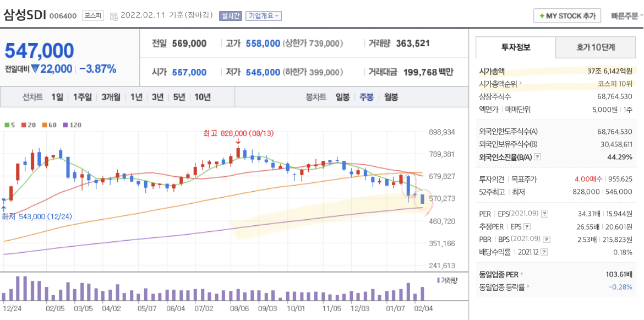644x320 pixels.
Task: Click help icon next to 추정PER EPS
Action: pos(527,226)
